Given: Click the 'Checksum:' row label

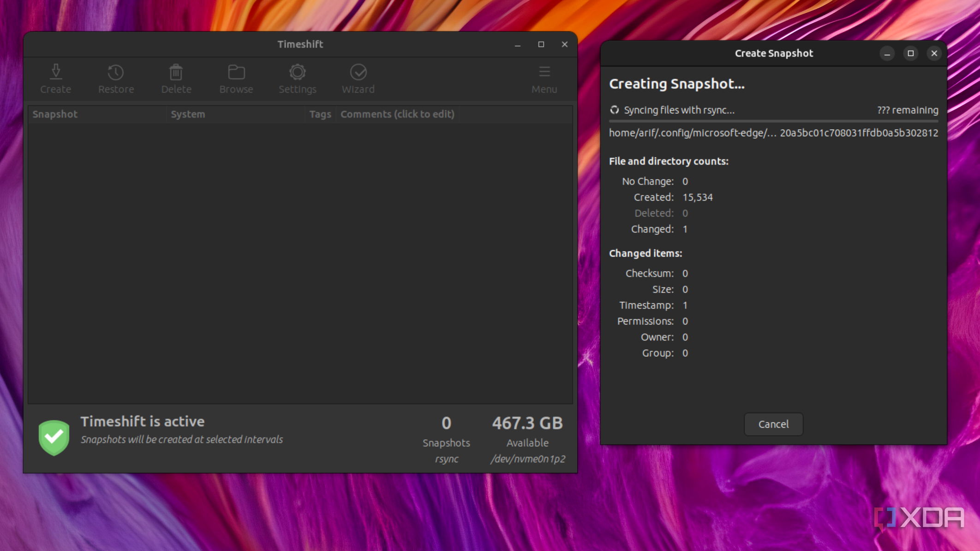Looking at the screenshot, I should (650, 273).
